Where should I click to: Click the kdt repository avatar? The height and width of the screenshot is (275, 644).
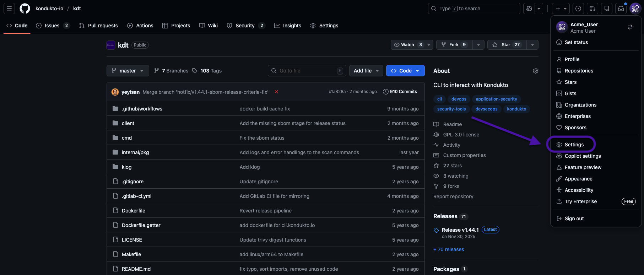point(111,45)
